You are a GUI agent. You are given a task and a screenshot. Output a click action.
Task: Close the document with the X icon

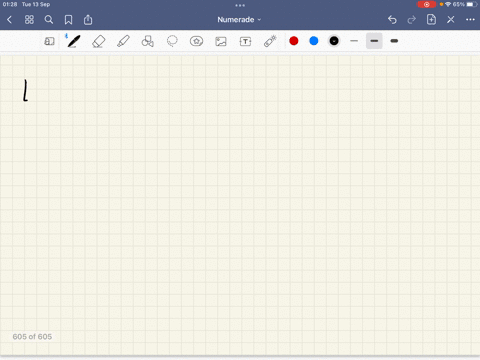click(451, 20)
